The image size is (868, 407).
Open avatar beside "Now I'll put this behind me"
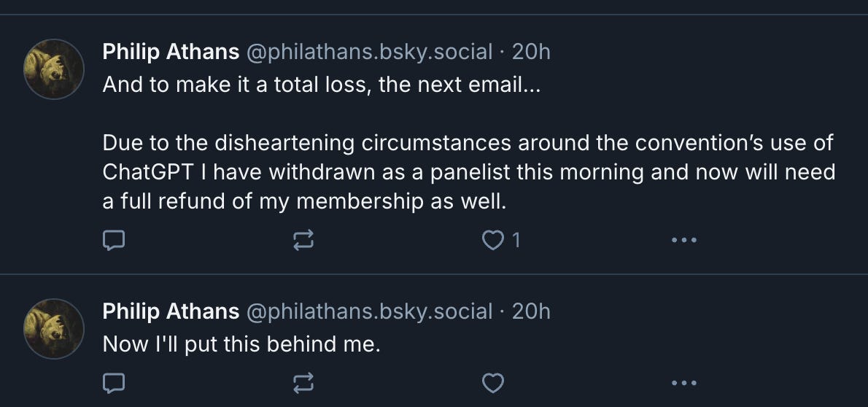[x=55, y=328]
